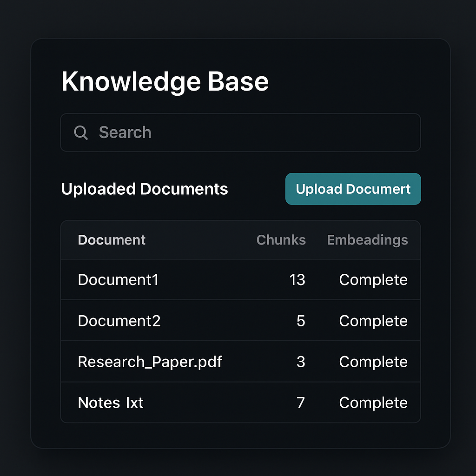
Task: Click chunk count 5 for Document2
Action: point(301,321)
